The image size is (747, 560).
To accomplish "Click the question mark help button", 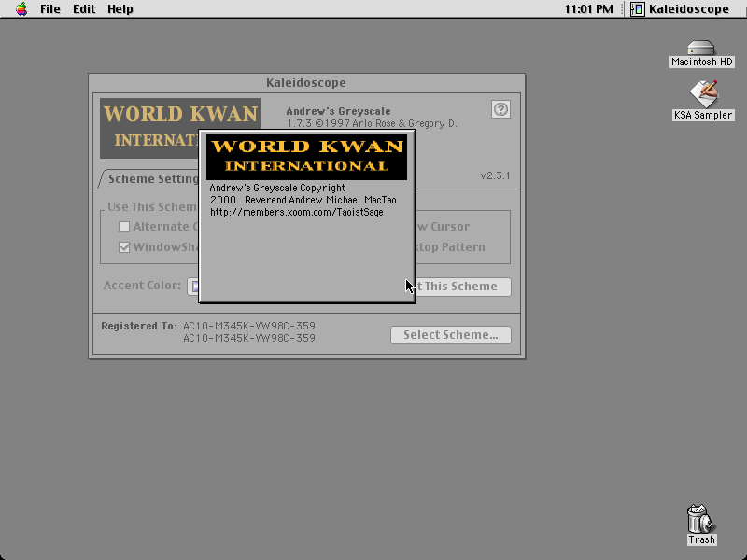I will click(x=500, y=109).
